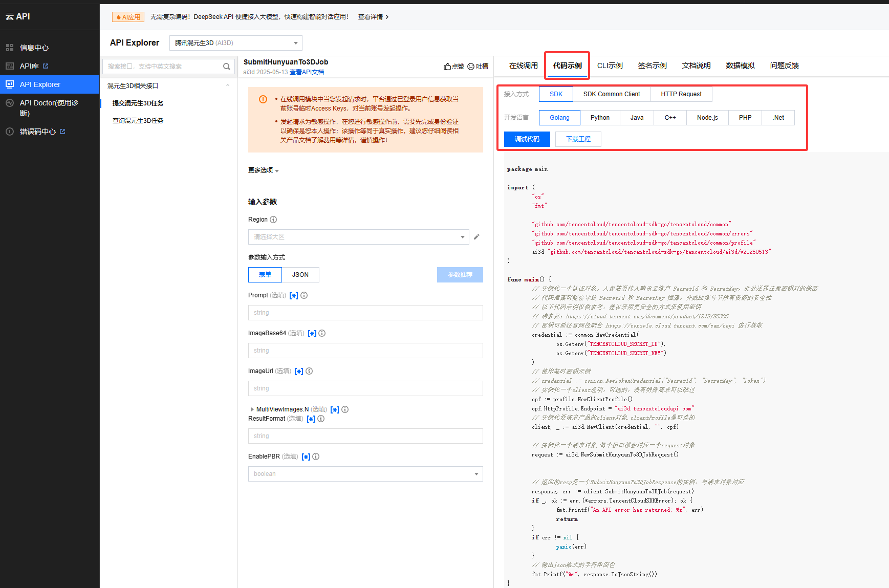Select 表单 parameter input mode

coord(265,275)
